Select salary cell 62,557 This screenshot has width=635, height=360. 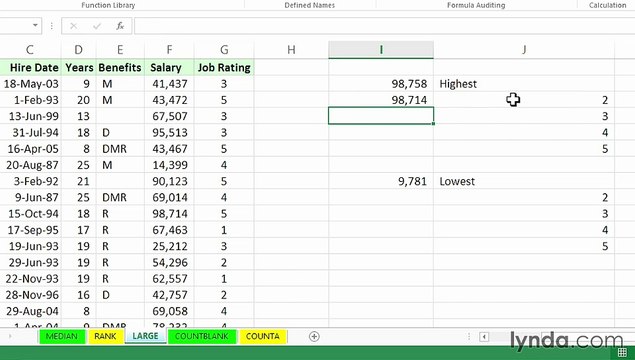(169, 279)
